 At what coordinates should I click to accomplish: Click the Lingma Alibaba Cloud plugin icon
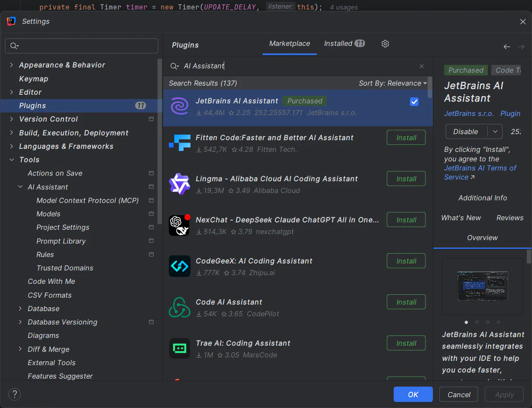point(179,183)
